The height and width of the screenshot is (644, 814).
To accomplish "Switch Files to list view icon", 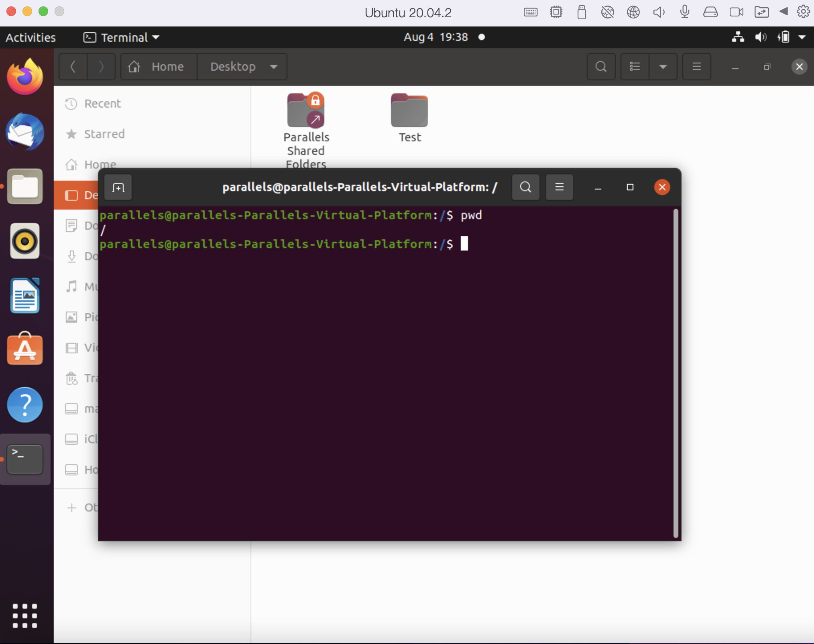I will tap(635, 67).
